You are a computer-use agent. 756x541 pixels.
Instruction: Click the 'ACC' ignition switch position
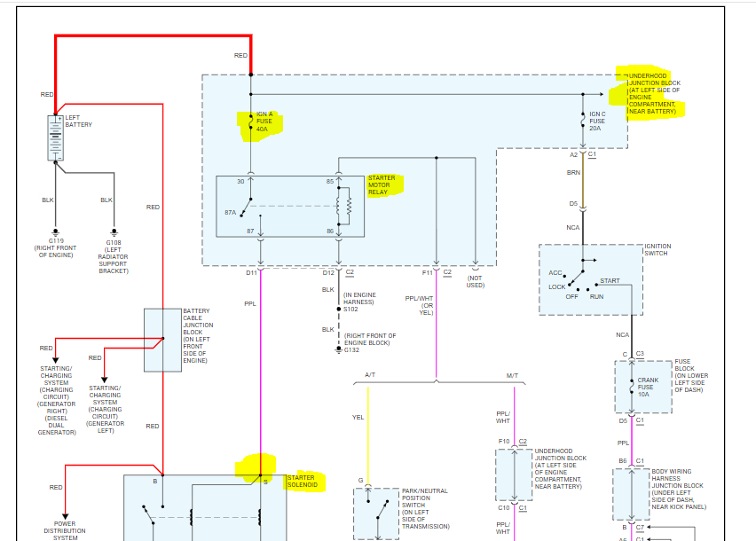point(555,272)
